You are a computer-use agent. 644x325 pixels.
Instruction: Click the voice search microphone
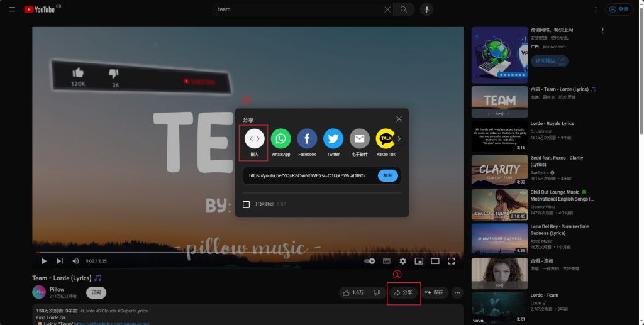427,9
